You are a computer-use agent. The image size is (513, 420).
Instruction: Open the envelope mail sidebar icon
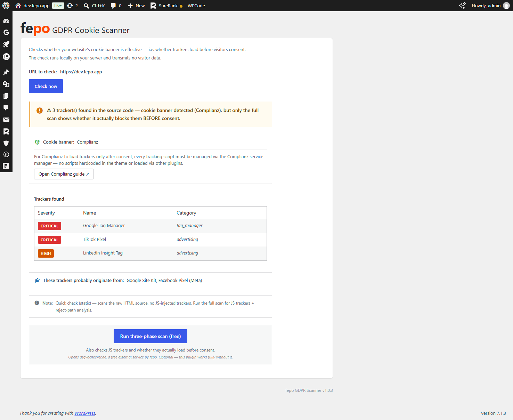point(6,120)
